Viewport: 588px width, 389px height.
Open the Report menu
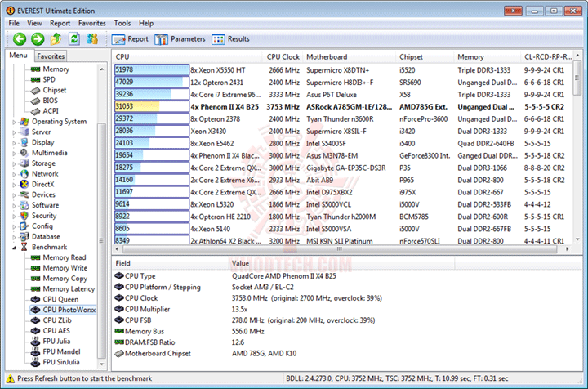click(60, 23)
